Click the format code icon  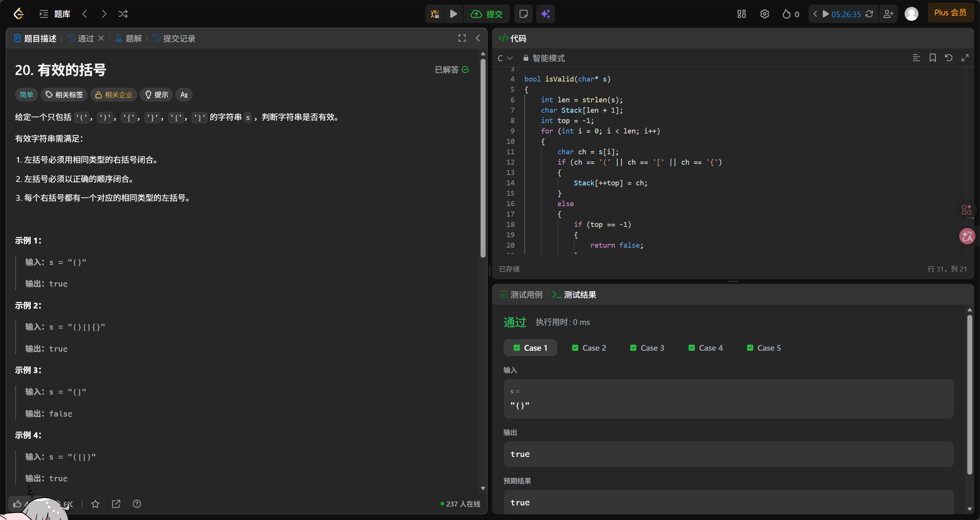tap(916, 58)
